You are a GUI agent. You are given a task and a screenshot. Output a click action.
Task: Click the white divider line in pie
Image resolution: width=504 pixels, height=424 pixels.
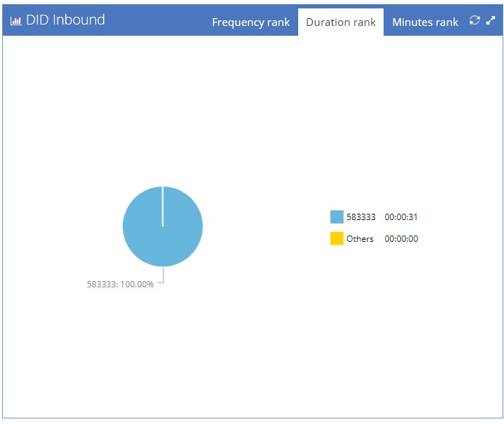coord(162,206)
